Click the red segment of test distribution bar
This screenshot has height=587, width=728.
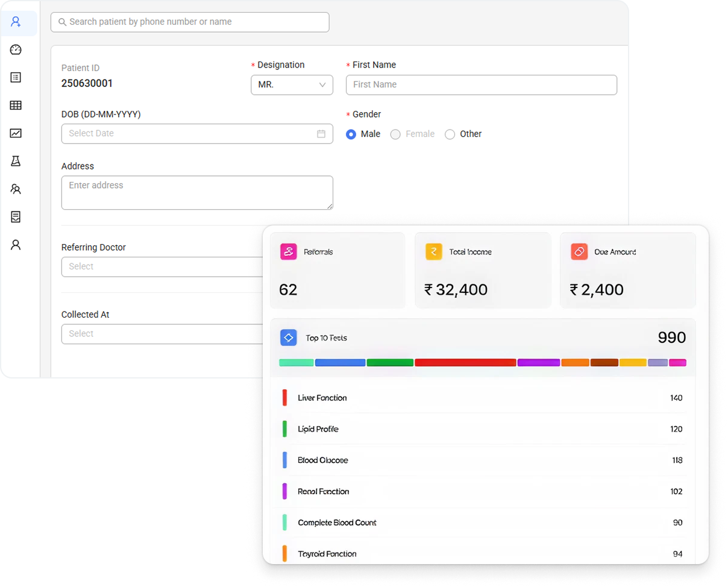coord(465,363)
